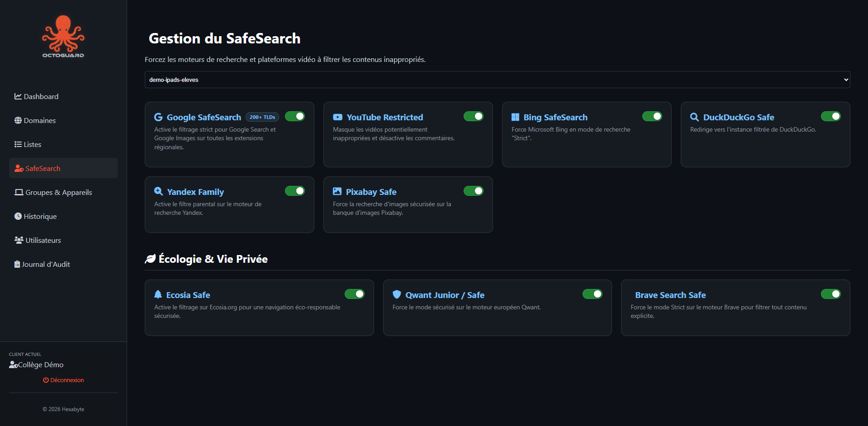The image size is (868, 426).
Task: Open the Listes menu item
Action: (x=63, y=144)
